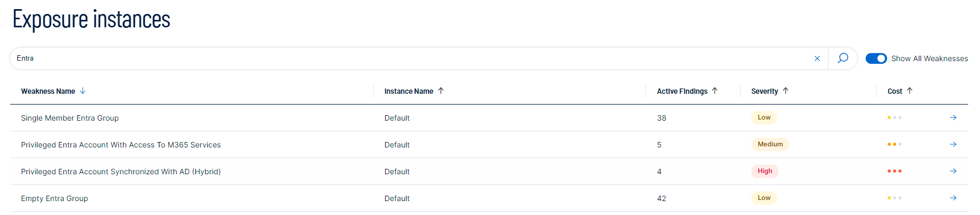Screen dimensions: 980x215
Task: Open Privileged Entra Account With Access To M365 Services
Action: tap(121, 145)
